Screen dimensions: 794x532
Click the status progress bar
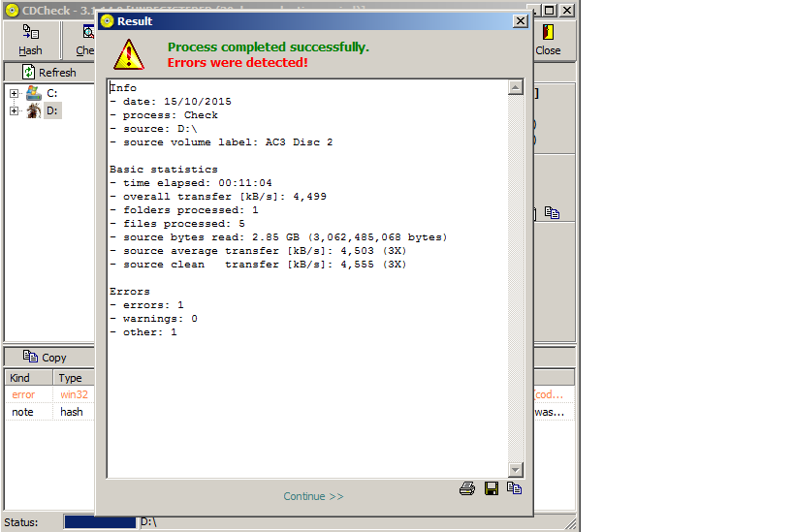pos(100,522)
